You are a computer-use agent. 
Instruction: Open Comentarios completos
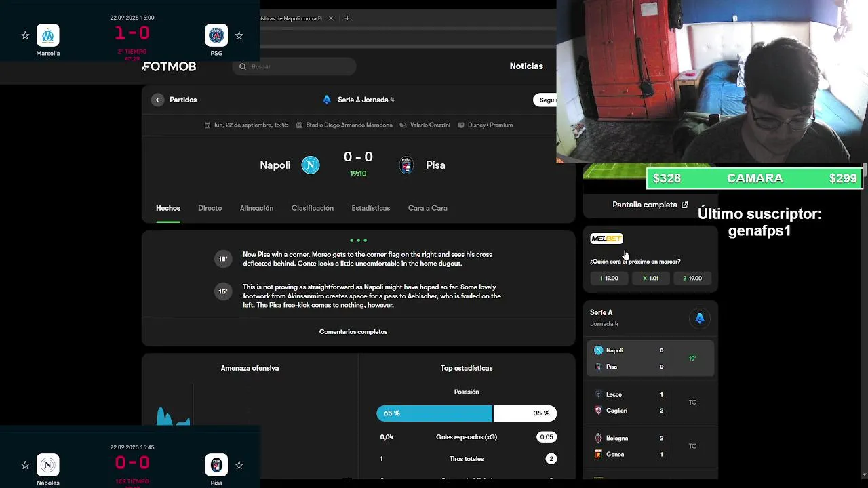pyautogui.click(x=353, y=331)
